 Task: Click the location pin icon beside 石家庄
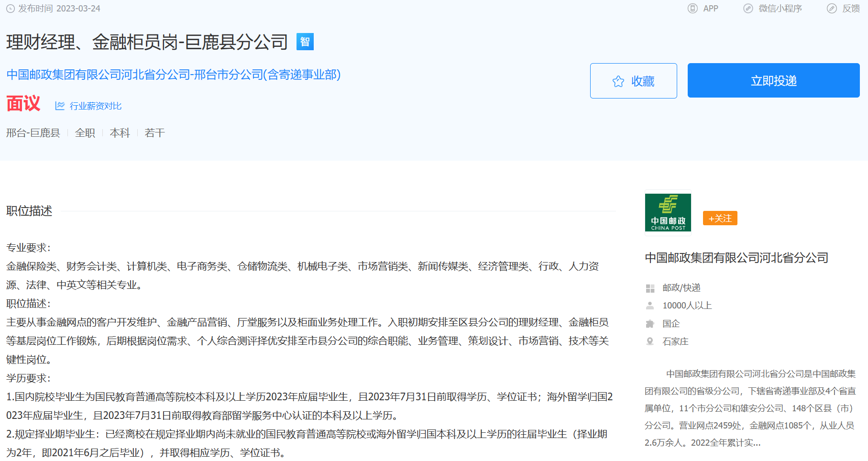tap(650, 341)
